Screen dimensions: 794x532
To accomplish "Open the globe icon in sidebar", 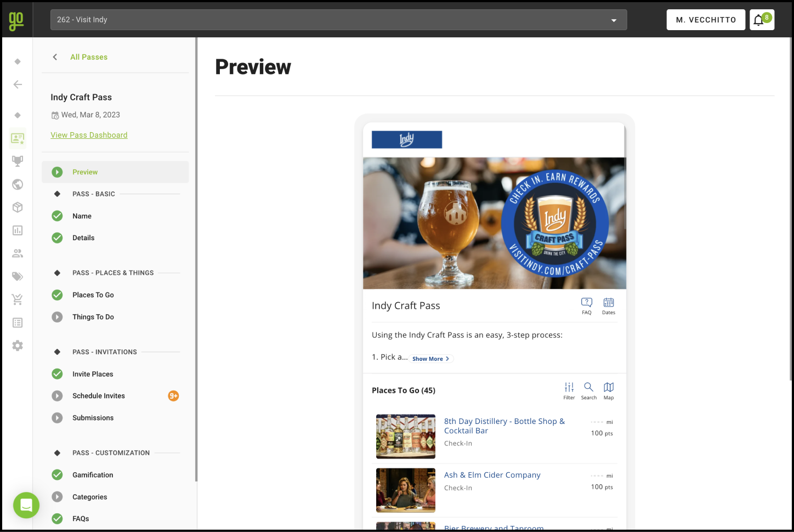I will click(18, 184).
